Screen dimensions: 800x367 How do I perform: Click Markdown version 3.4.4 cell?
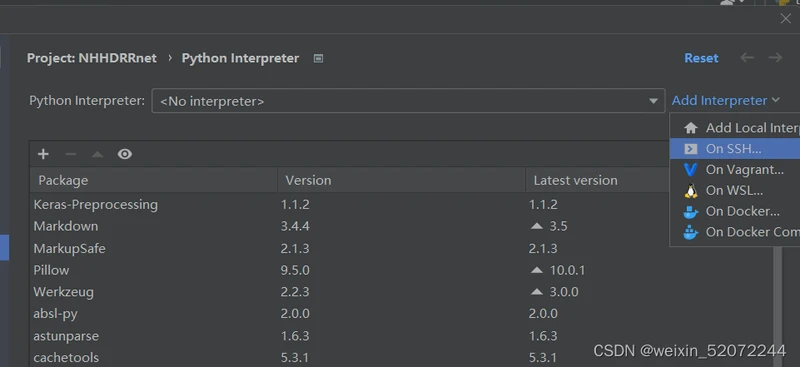click(295, 226)
